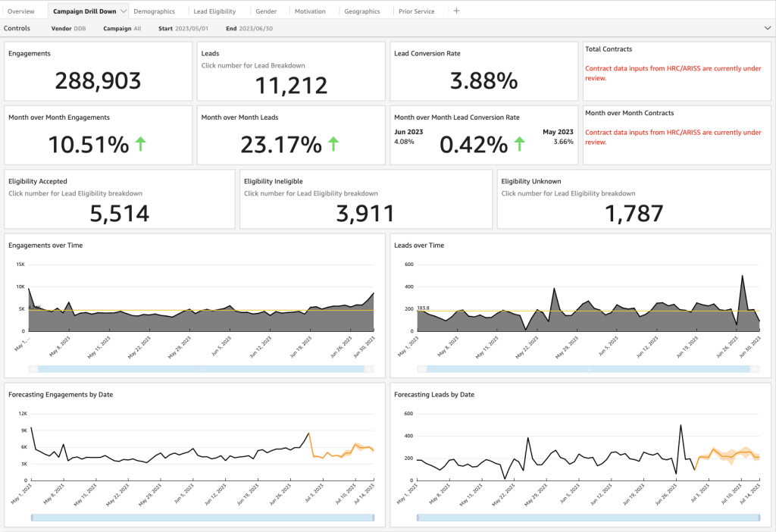Click the Total Contracts review notice
The height and width of the screenshot is (532, 776).
pos(673,74)
